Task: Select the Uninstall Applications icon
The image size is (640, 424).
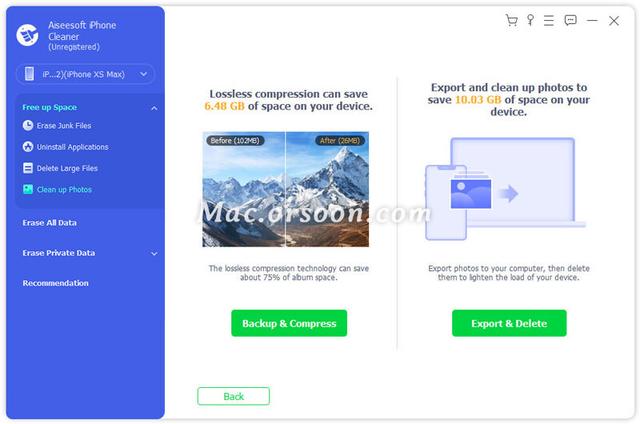Action: [x=28, y=147]
